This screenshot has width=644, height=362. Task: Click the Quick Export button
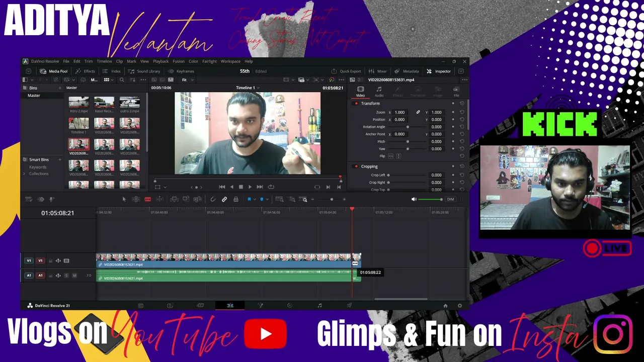point(346,71)
